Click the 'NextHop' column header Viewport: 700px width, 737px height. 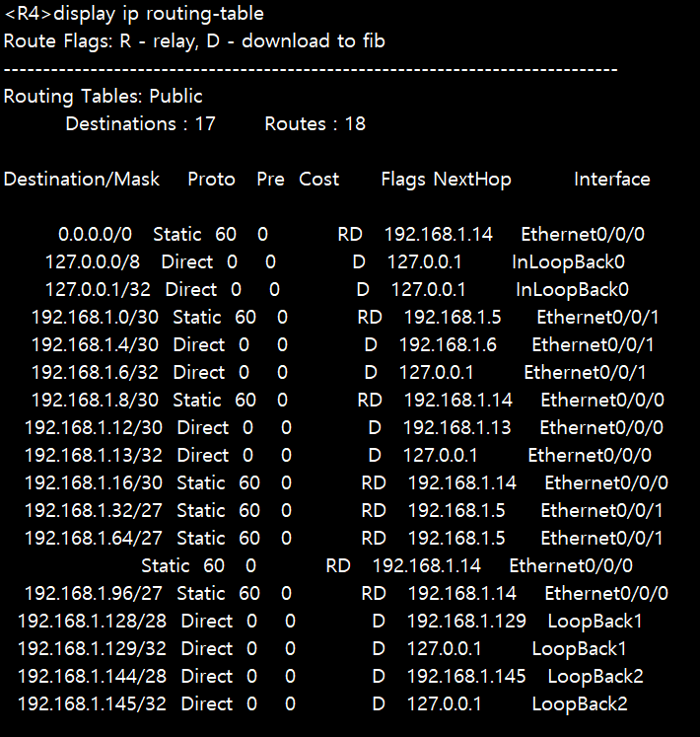point(472,180)
